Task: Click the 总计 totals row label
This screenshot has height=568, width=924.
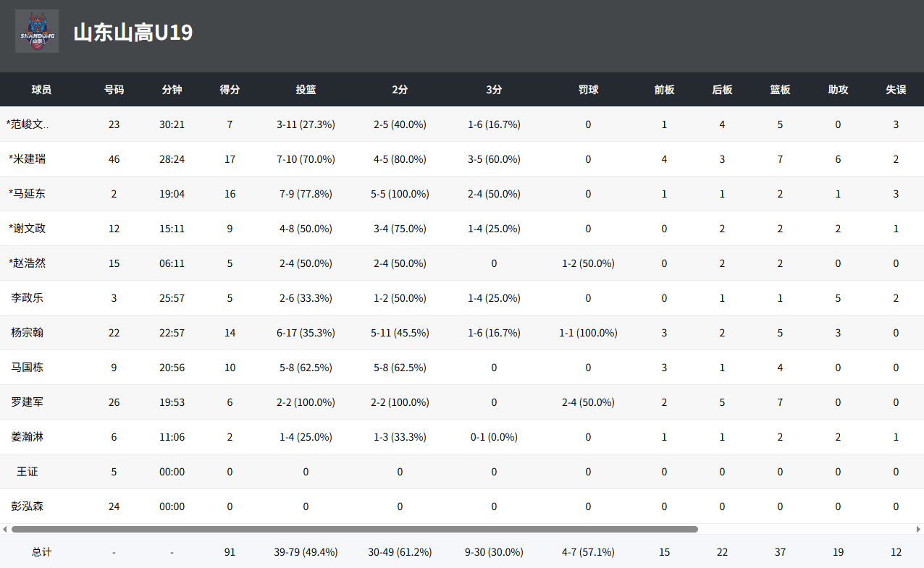Action: (x=41, y=552)
